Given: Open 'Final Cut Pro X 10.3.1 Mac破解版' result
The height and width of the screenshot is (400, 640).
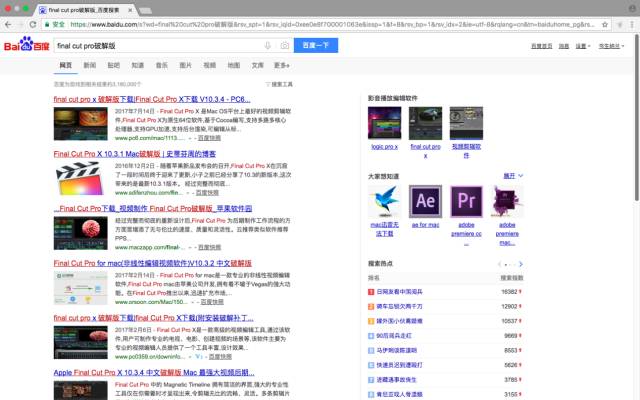Looking at the screenshot, I should pyautogui.click(x=135, y=154).
